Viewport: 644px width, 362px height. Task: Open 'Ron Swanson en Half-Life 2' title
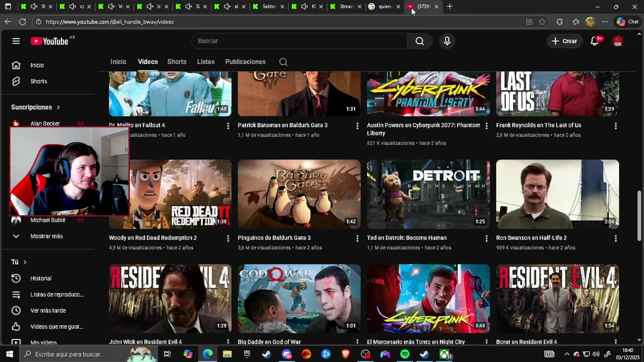pos(531,238)
